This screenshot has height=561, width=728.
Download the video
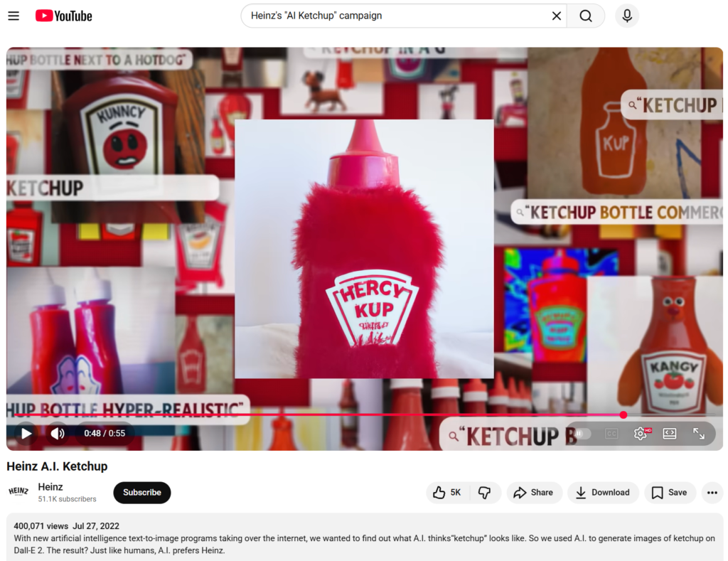(x=602, y=492)
